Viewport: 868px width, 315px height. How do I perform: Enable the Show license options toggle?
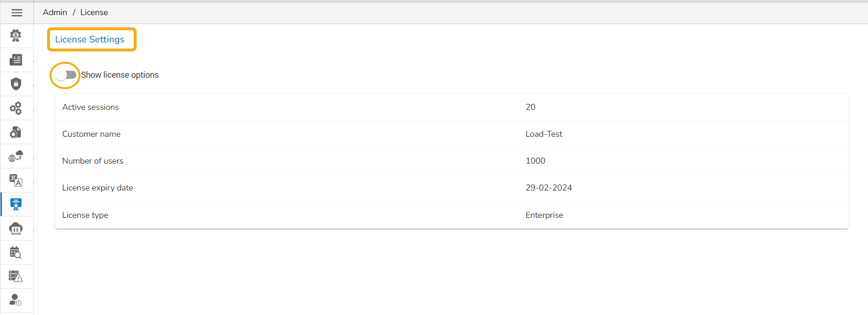tap(65, 75)
